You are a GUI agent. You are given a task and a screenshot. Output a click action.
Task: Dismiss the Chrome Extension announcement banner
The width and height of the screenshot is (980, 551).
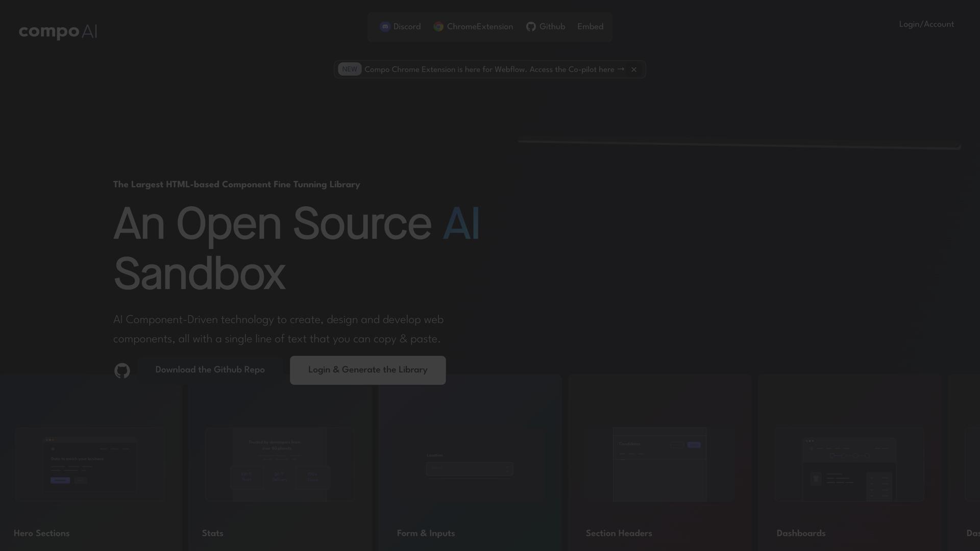click(634, 69)
